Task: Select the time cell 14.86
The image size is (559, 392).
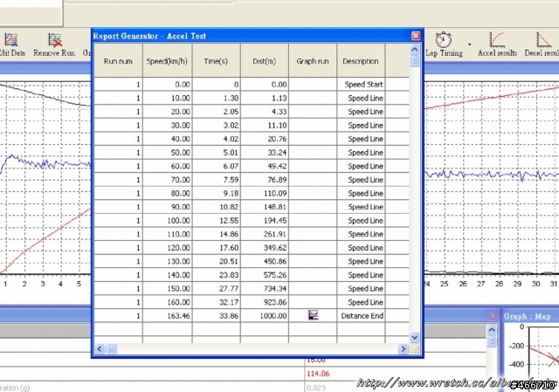Action: (216, 234)
